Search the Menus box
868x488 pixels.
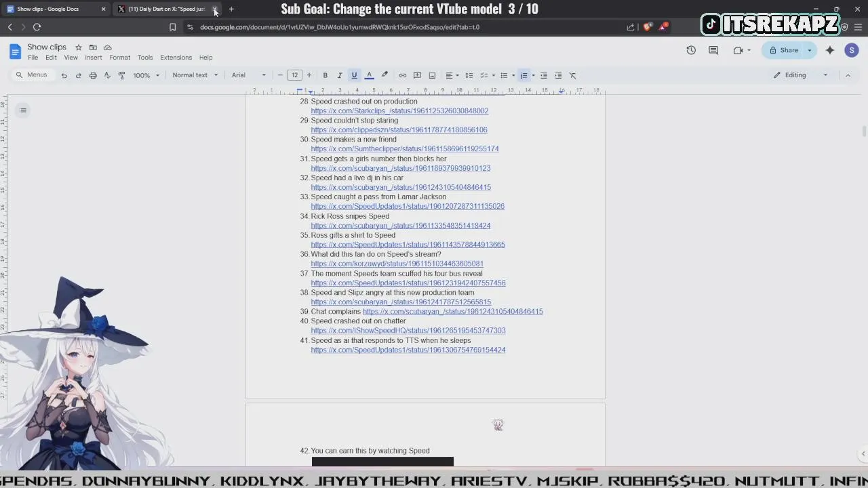tap(32, 75)
